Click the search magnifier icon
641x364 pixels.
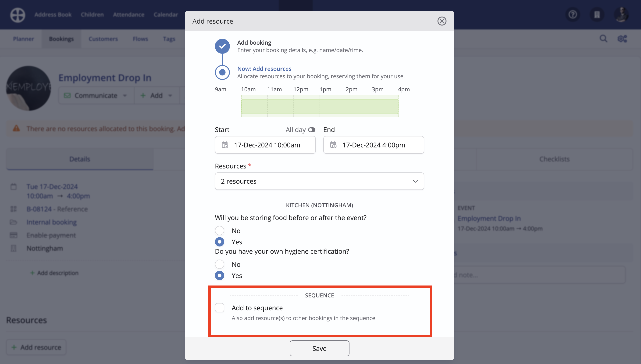pyautogui.click(x=603, y=39)
